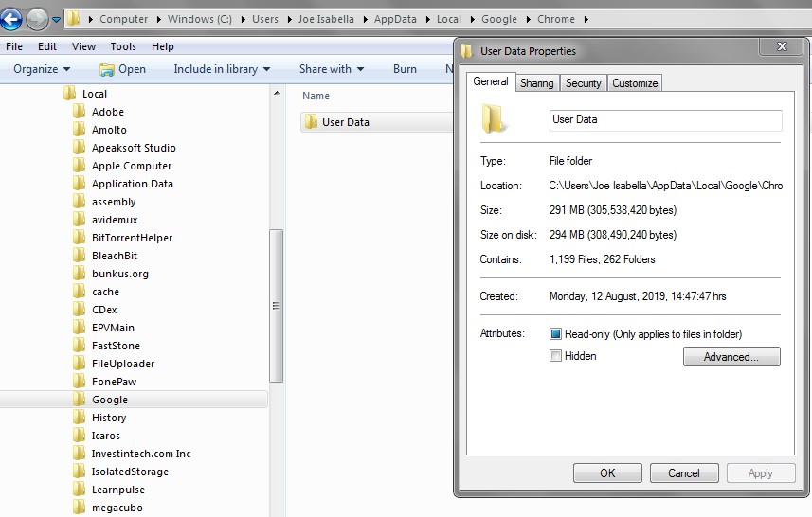Expand breadcrumb arrow after Chrome

coord(586,20)
